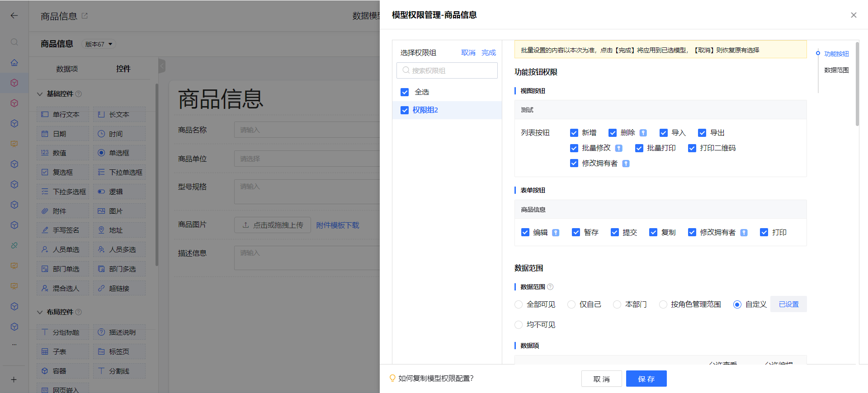Viewport: 868px width, 393px height.
Task: Click help icon beside 数据范围 heading
Action: 550,287
